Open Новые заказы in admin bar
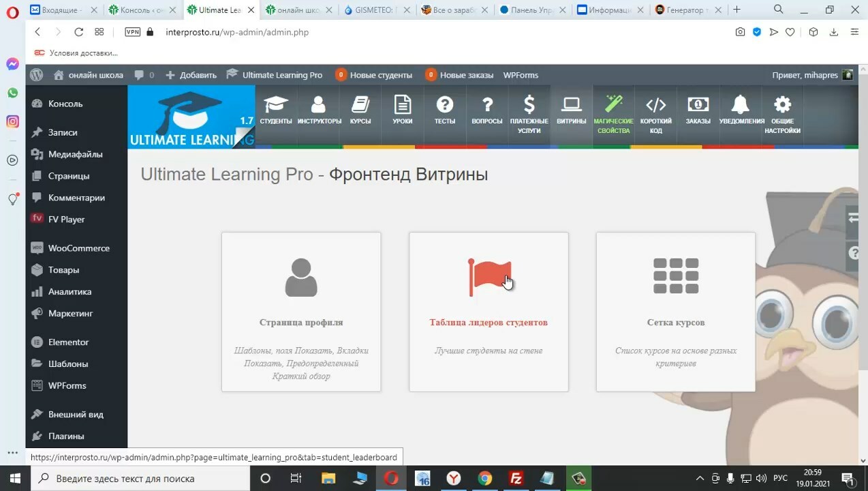This screenshot has height=491, width=868. (459, 75)
